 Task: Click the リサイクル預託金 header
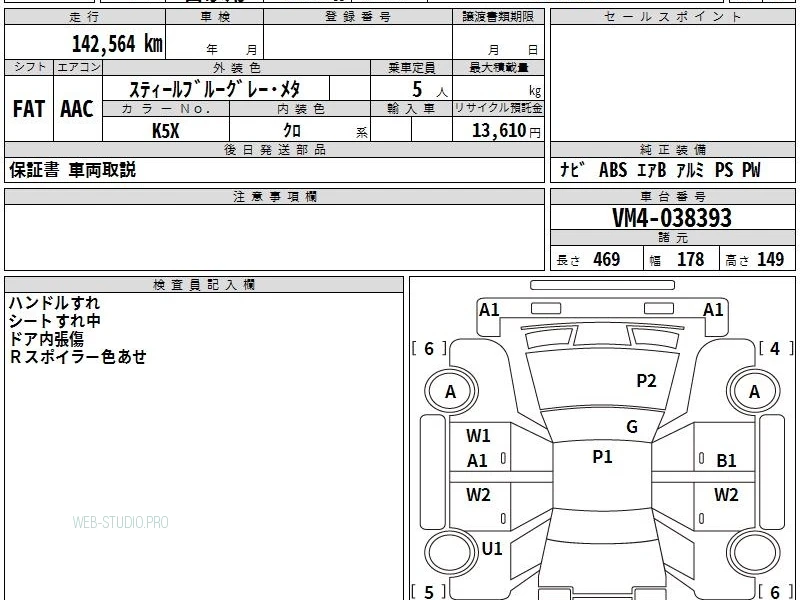[x=498, y=108]
